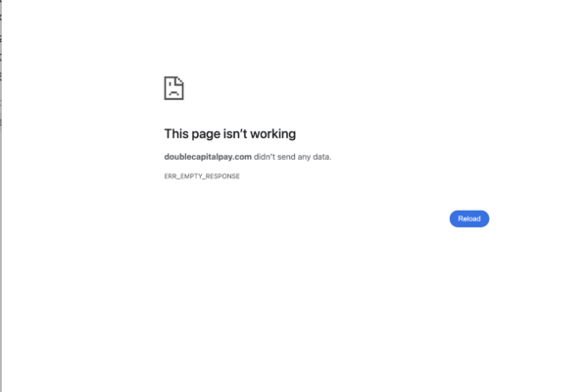Click the word 'page' in the heading
Screen dimensions: 588x392
206,134
